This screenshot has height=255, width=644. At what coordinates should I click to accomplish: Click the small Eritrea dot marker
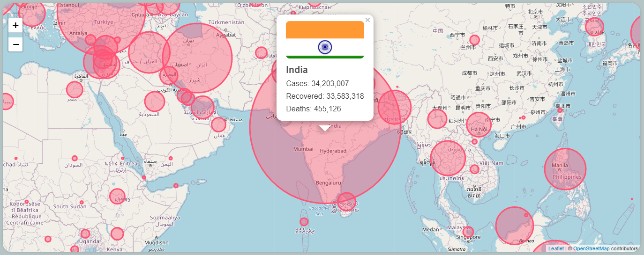(x=123, y=158)
